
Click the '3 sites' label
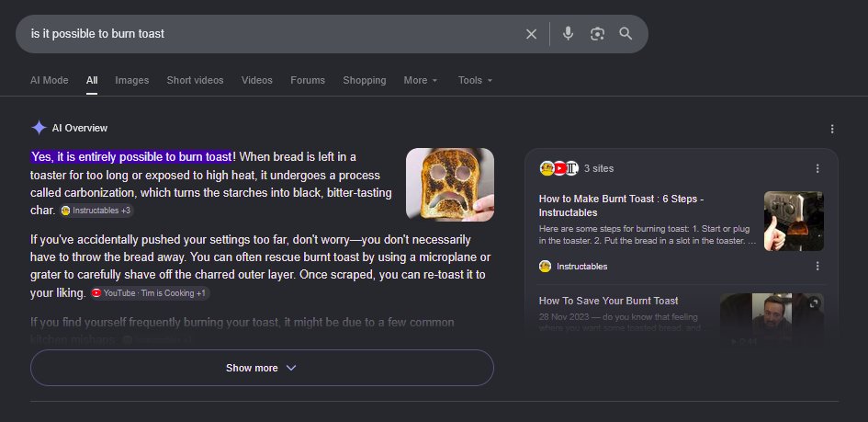pos(599,168)
